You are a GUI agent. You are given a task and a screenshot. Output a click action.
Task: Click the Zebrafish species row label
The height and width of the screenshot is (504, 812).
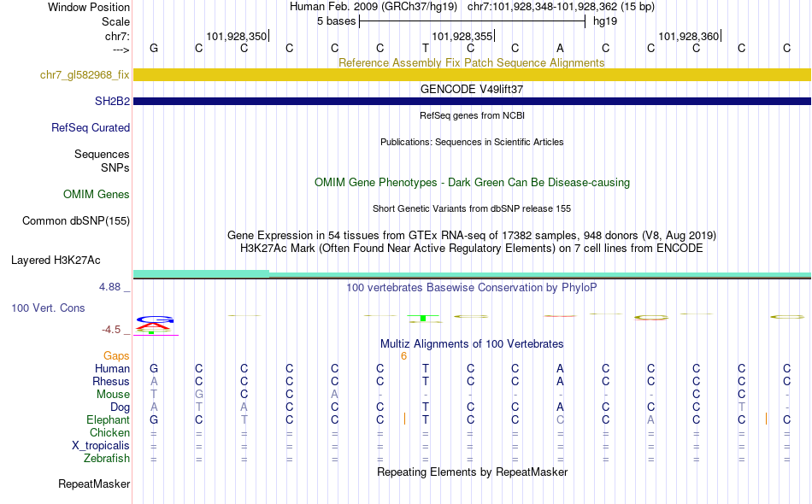107,459
